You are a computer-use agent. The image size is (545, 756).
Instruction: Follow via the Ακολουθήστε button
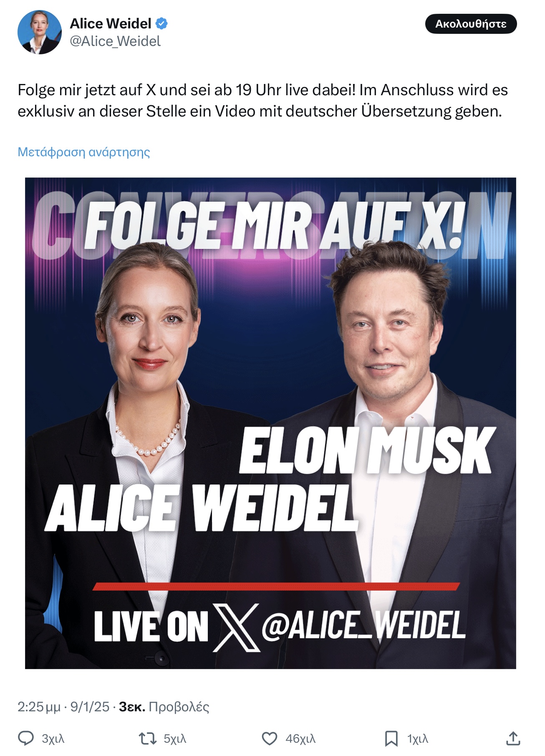471,24
